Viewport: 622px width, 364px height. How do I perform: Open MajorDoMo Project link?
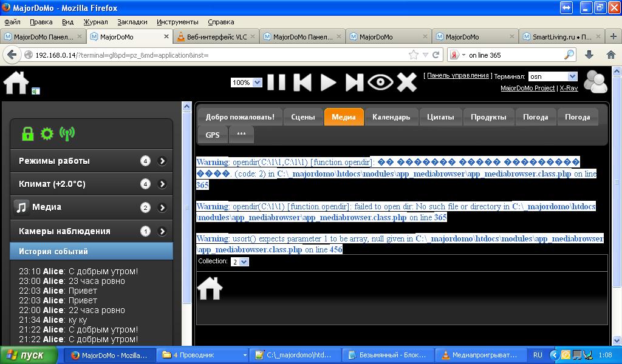pyautogui.click(x=528, y=88)
